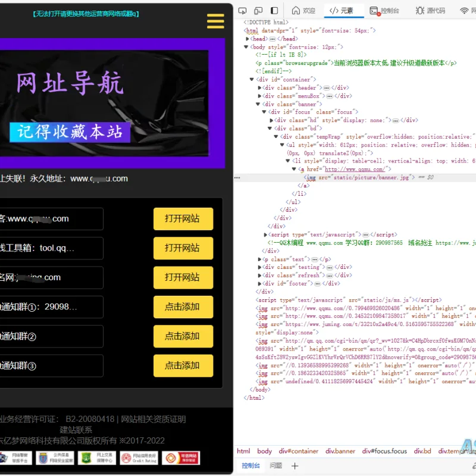Click the ellipsis badge beside head tag
The image size is (476, 476).
(273, 39)
